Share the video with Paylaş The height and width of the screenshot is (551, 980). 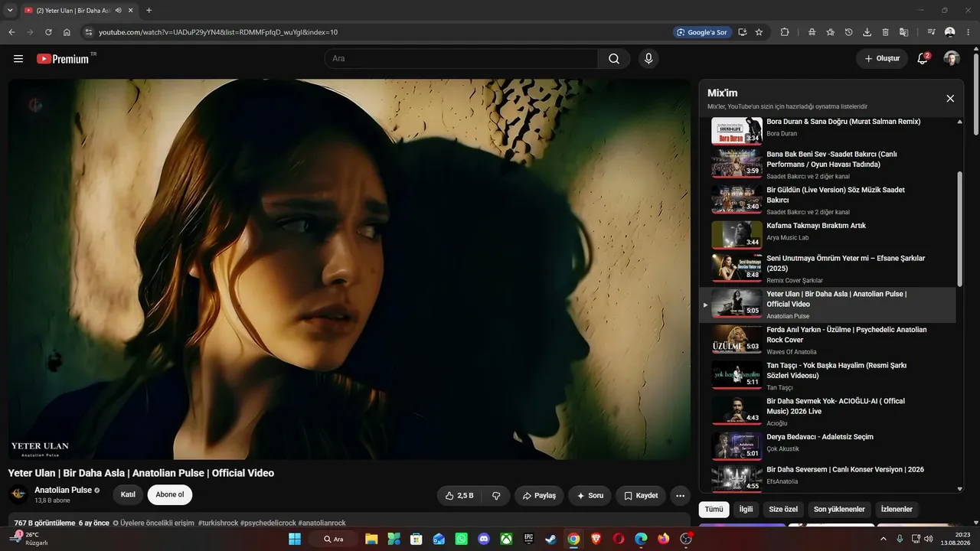[539, 496]
